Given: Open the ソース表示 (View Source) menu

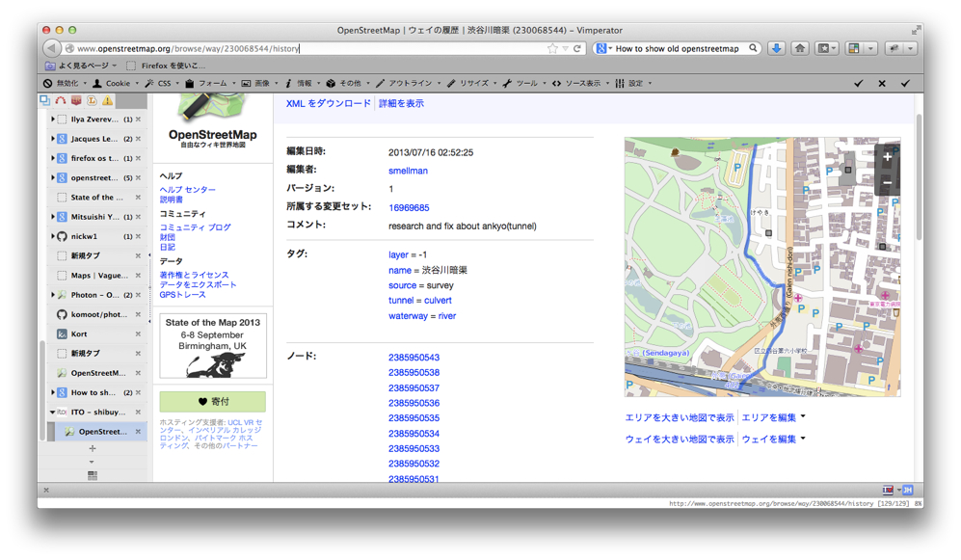Looking at the screenshot, I should click(x=579, y=83).
